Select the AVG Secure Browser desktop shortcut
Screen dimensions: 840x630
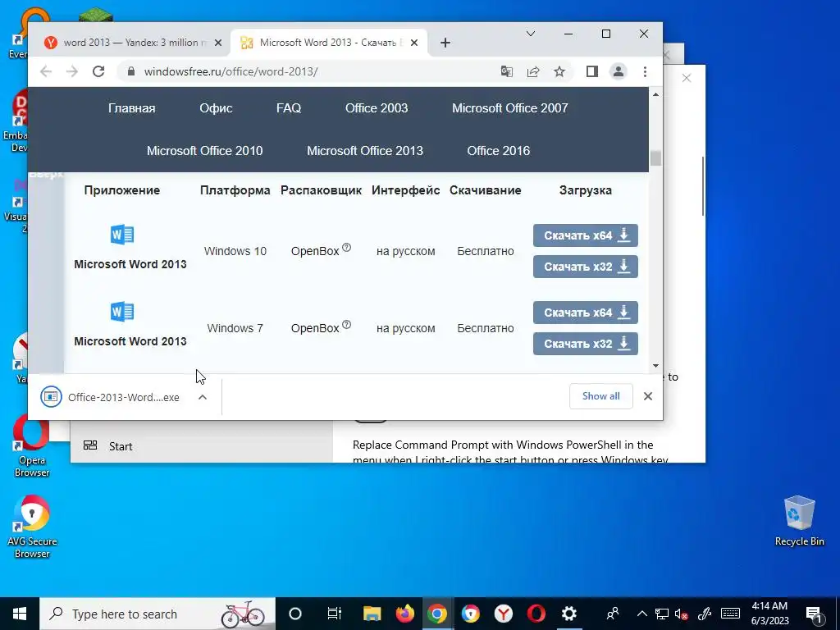coord(32,527)
